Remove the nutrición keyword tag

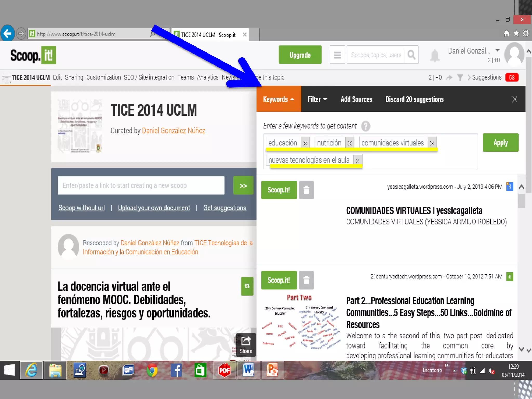tap(350, 143)
